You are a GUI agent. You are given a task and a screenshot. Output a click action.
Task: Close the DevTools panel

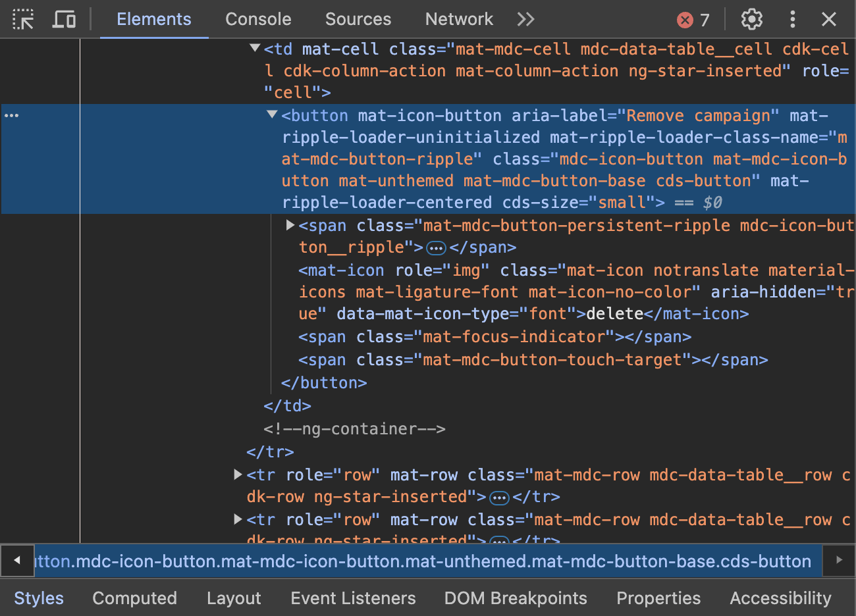tap(829, 19)
